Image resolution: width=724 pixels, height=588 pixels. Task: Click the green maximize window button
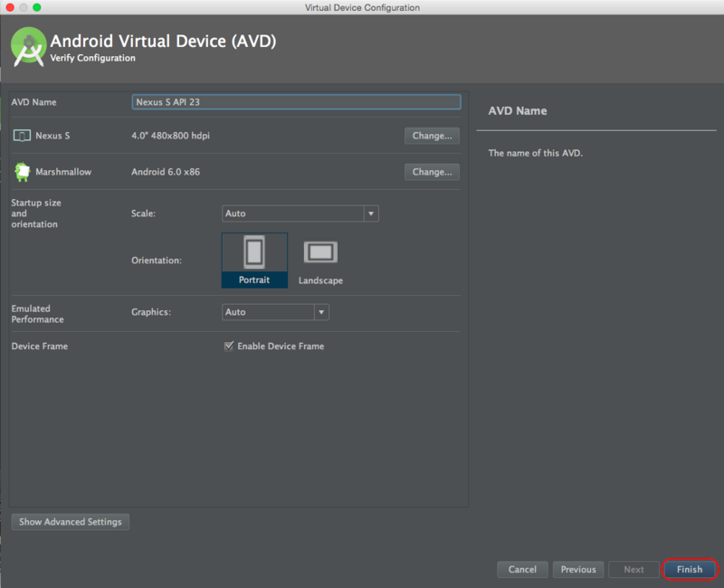(37, 7)
